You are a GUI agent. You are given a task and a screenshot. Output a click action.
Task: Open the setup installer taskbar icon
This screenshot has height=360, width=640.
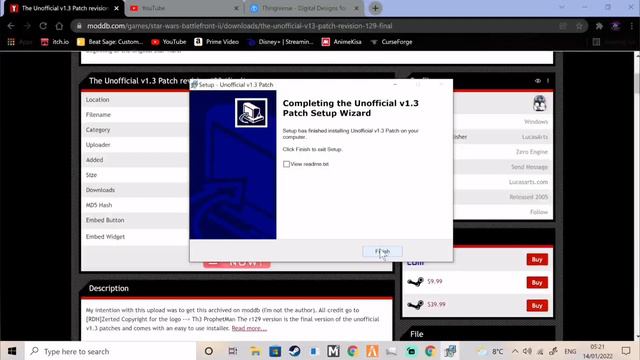[450, 351]
